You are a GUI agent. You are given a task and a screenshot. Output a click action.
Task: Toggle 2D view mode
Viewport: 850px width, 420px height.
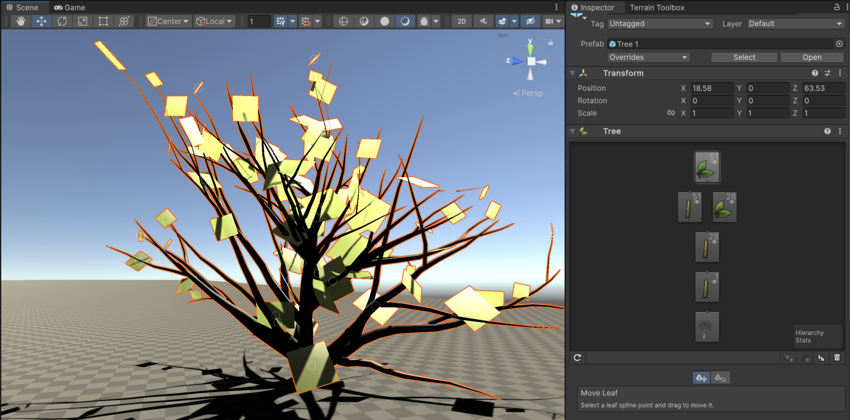pos(461,21)
